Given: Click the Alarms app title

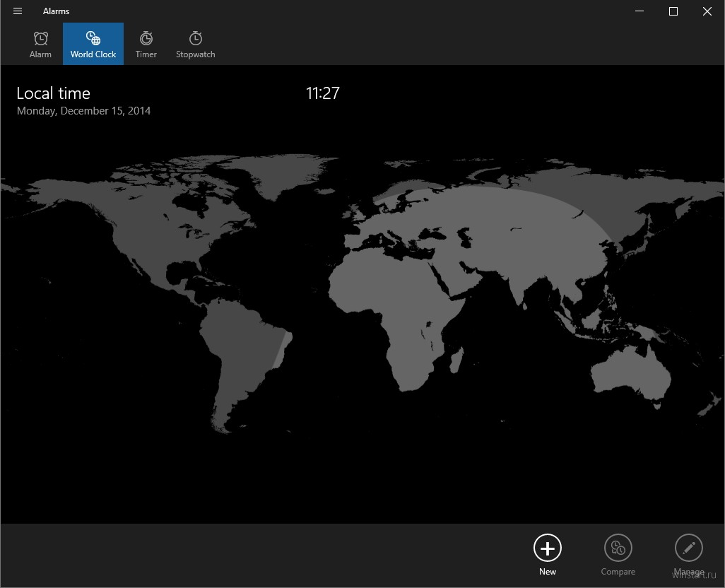Looking at the screenshot, I should pyautogui.click(x=56, y=11).
